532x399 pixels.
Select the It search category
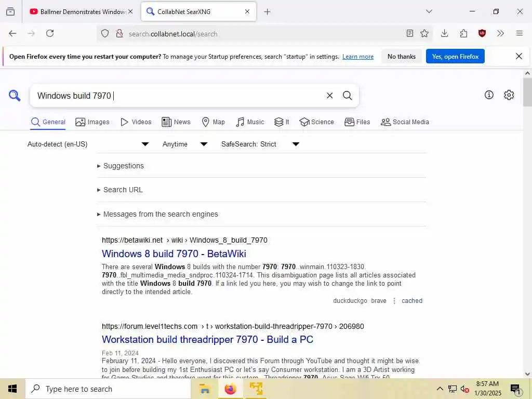(282, 122)
